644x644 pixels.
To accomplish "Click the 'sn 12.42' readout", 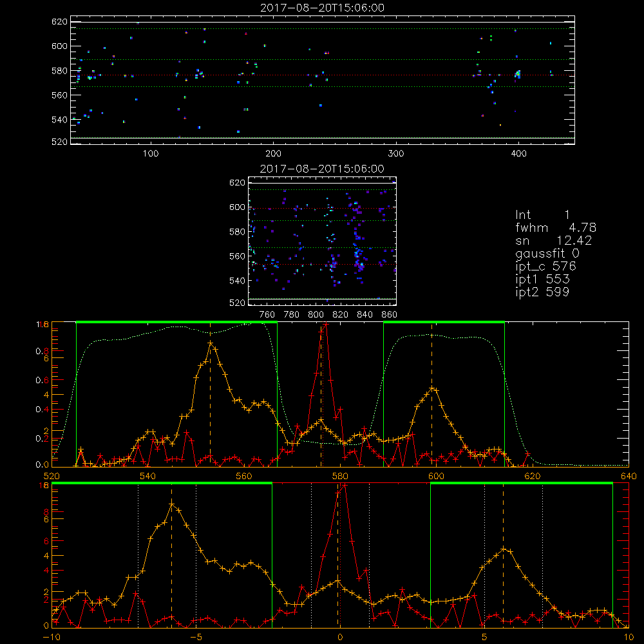I will pos(554,241).
